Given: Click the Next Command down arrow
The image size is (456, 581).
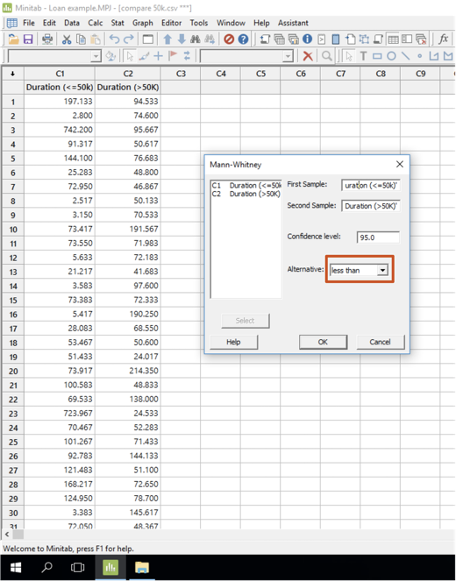Looking at the screenshot, I should [182, 39].
